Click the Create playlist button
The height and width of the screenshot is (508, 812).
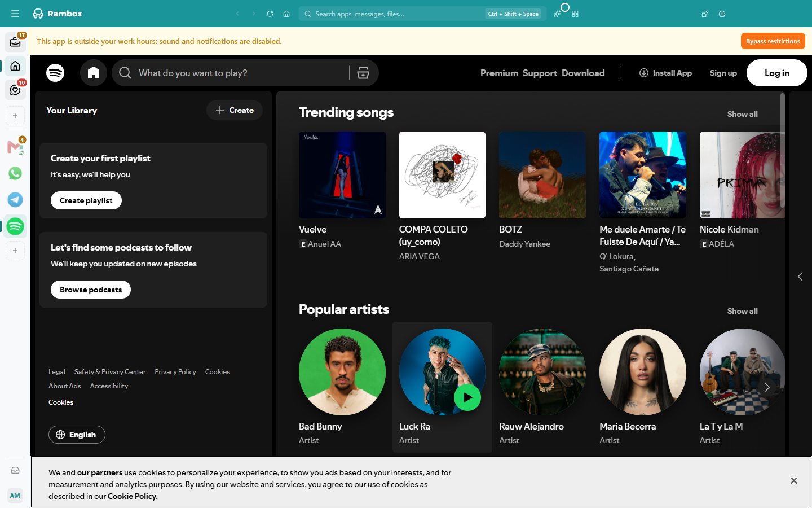[x=86, y=200]
